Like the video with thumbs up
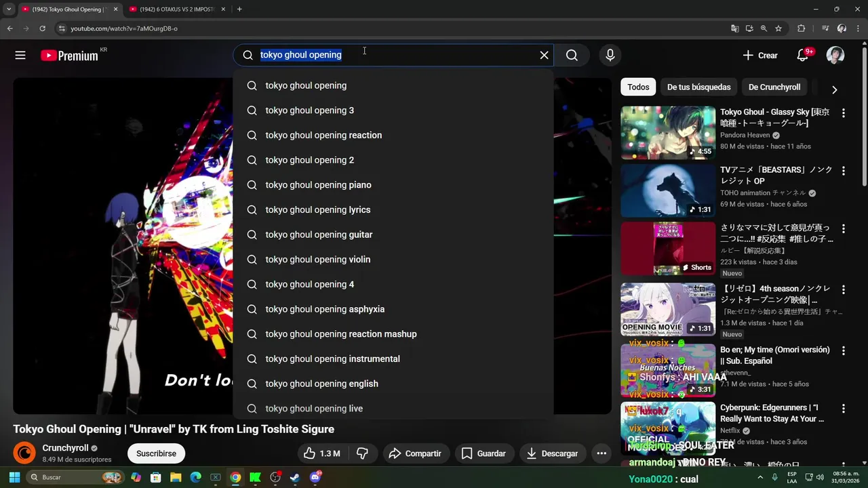The height and width of the screenshot is (488, 868). click(x=321, y=453)
